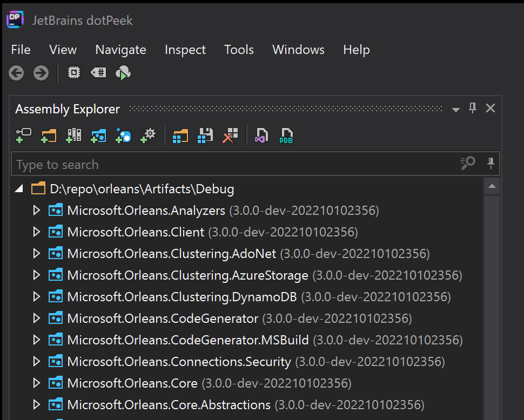The height and width of the screenshot is (420, 524).
Task: Open the File menu
Action: click(21, 50)
